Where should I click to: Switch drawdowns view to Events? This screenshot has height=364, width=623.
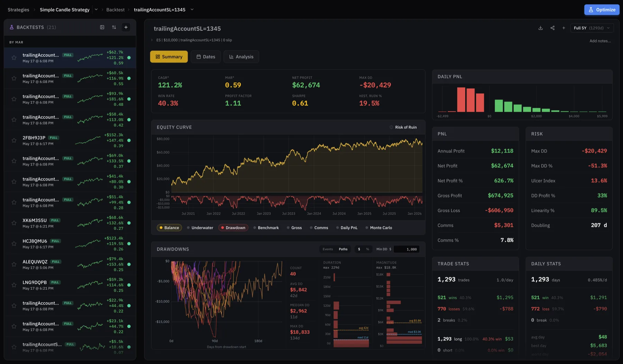click(x=327, y=249)
